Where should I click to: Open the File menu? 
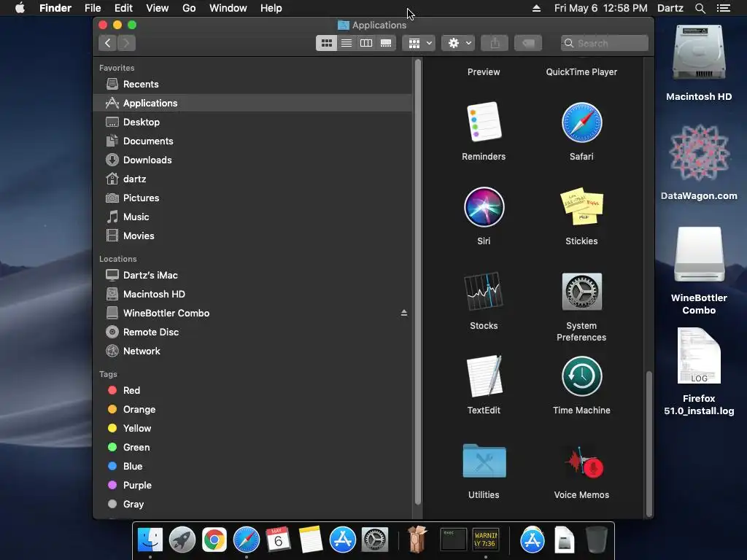coord(93,8)
